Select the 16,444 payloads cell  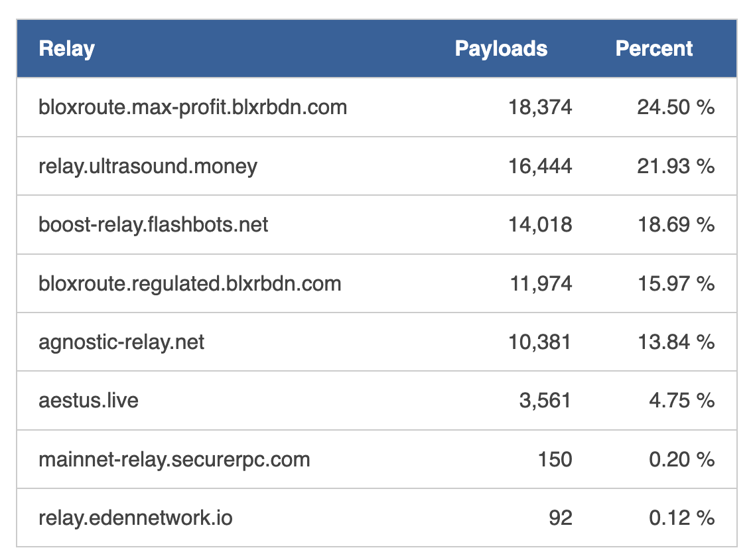point(540,166)
